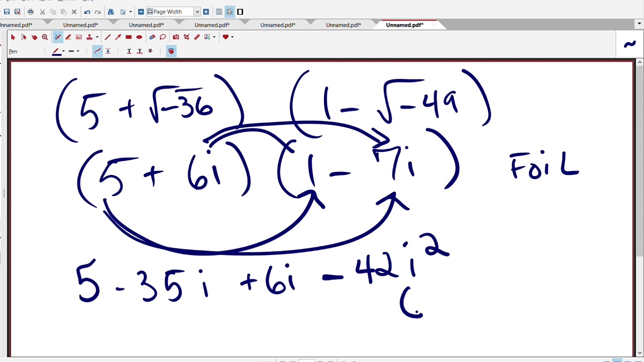Open the fourth Unnamed.pdf* tab from left
644x362 pixels.
tap(212, 25)
